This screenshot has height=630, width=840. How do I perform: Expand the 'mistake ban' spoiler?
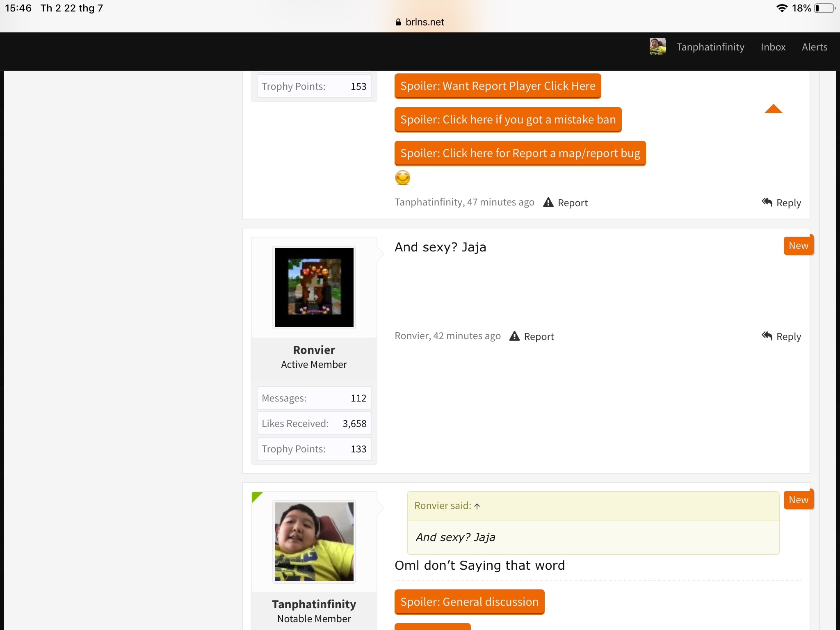click(508, 120)
